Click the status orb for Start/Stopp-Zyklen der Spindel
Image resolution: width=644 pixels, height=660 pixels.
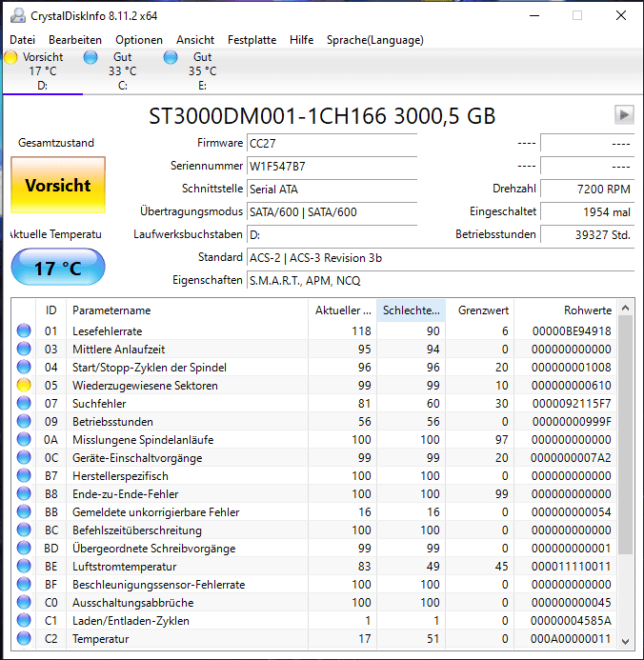[x=24, y=367]
